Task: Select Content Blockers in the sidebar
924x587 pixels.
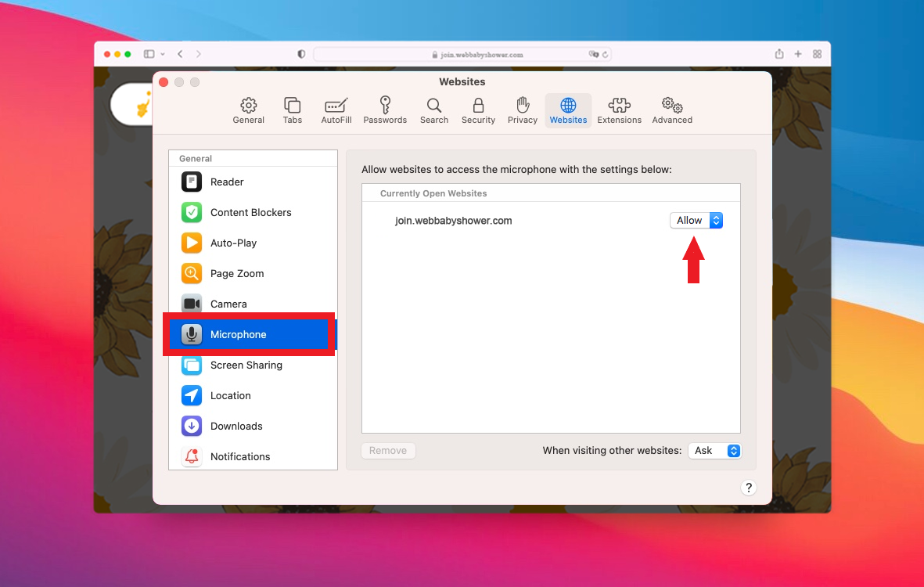Action: (253, 213)
